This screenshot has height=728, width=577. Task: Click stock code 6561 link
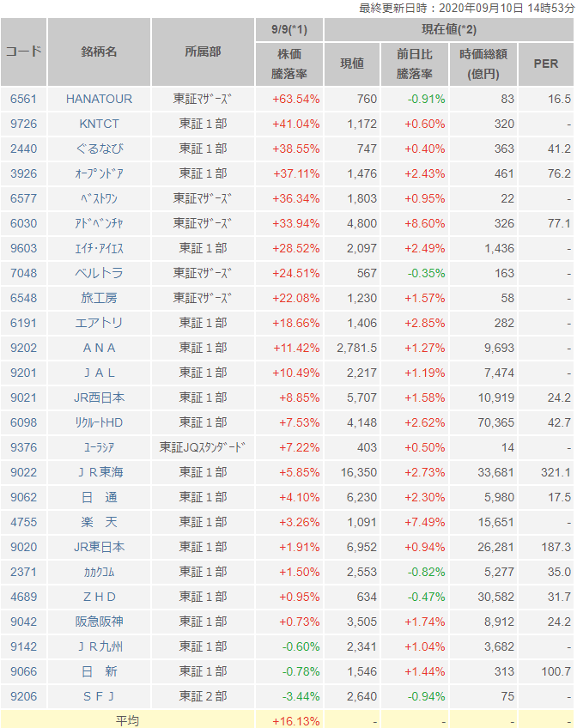pos(23,99)
